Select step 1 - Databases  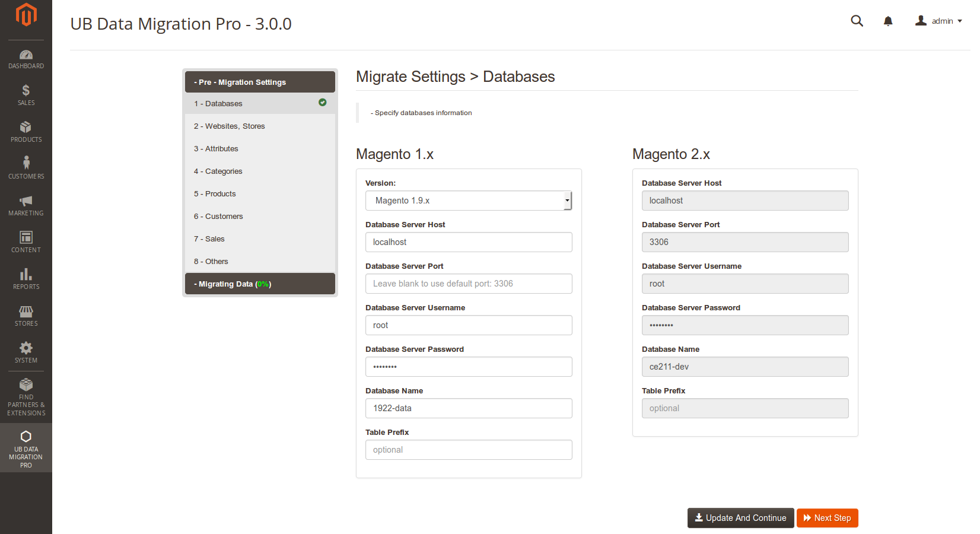pyautogui.click(x=260, y=103)
